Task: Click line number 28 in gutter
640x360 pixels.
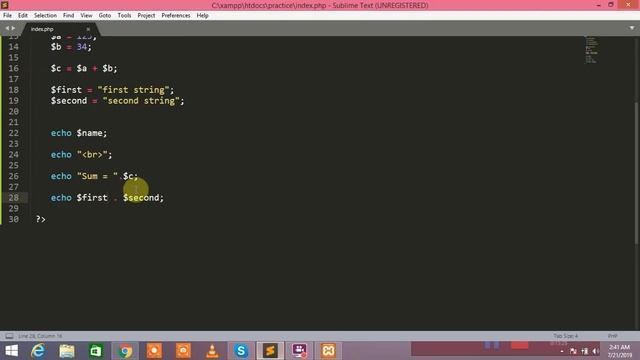Action: click(x=13, y=198)
